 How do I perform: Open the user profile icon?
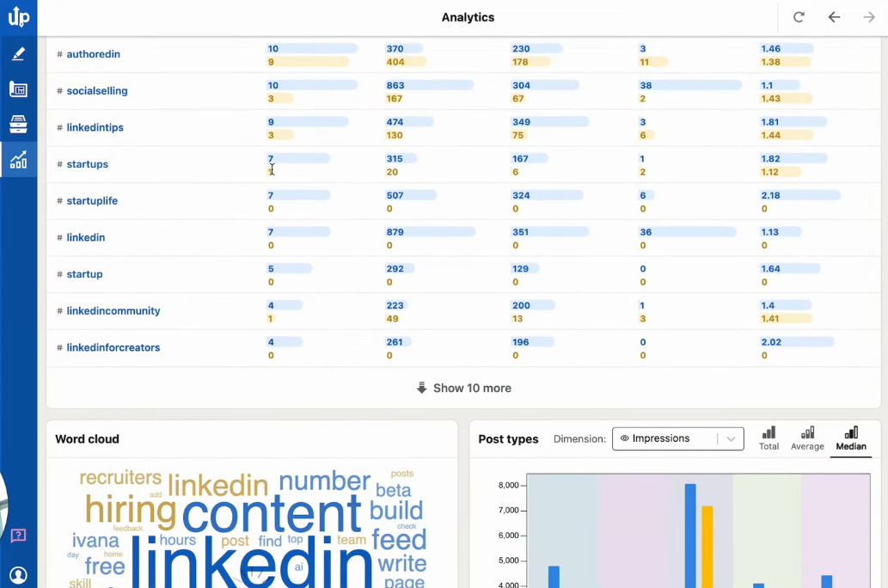point(18,575)
